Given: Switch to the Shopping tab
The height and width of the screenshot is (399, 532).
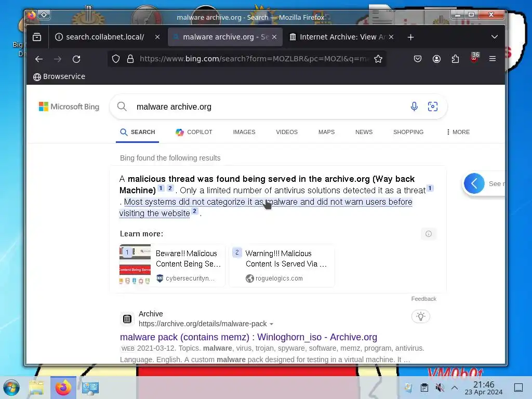Looking at the screenshot, I should click(408, 132).
